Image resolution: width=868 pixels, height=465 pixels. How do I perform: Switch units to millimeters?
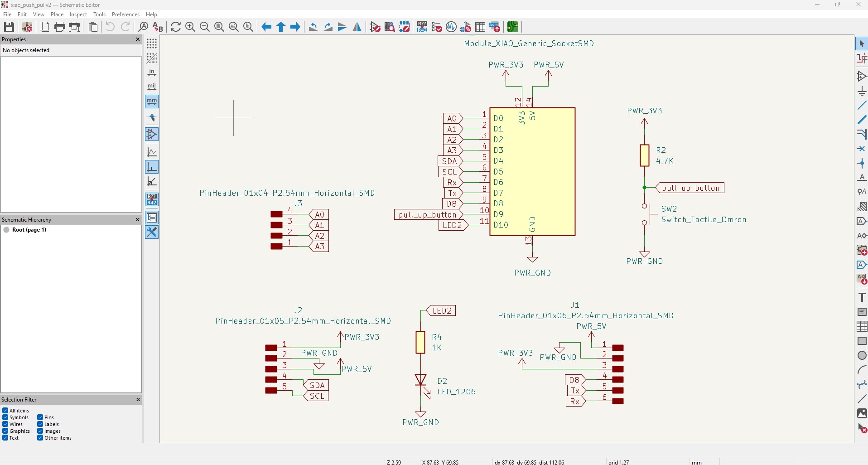click(152, 101)
